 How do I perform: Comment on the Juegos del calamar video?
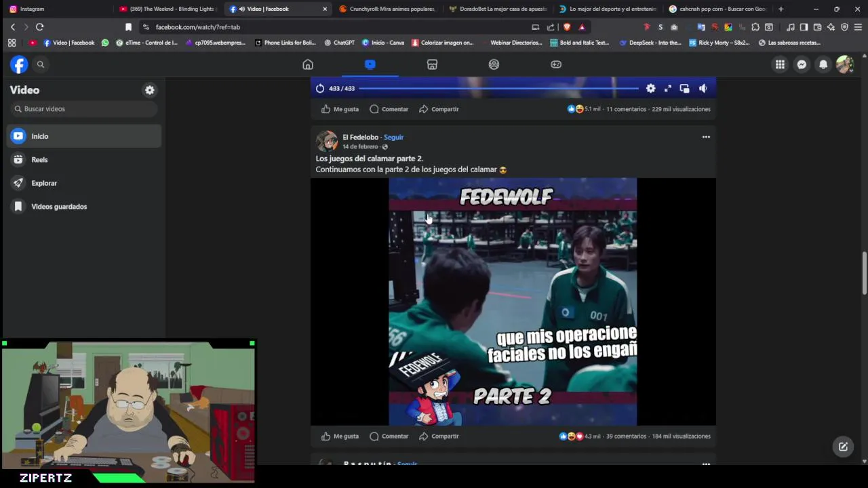pos(389,436)
